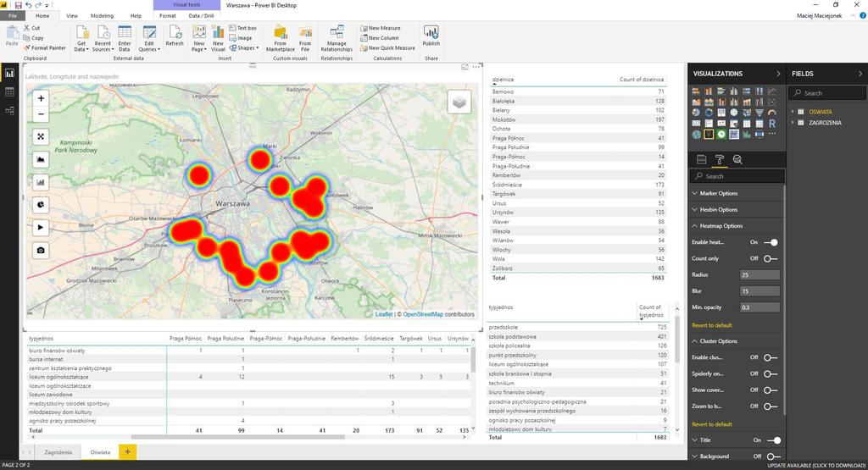The width and height of the screenshot is (868, 470).
Task: Start playback using the map play button
Action: (41, 227)
